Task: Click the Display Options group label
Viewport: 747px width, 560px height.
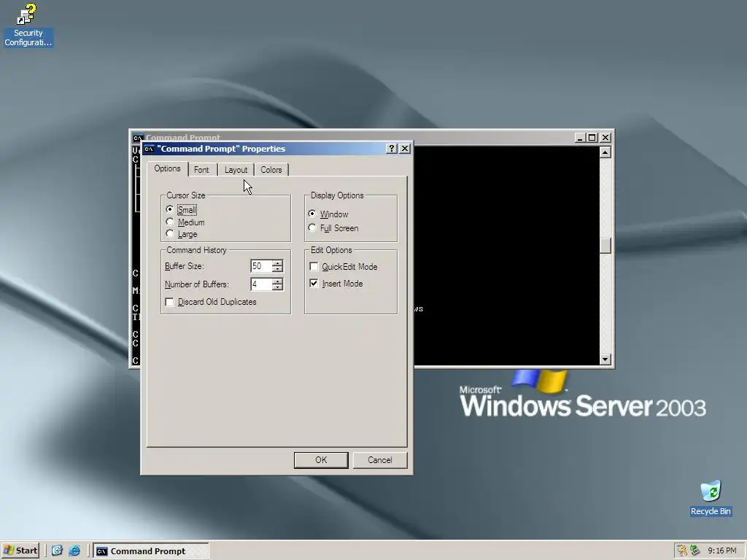Action: tap(337, 195)
